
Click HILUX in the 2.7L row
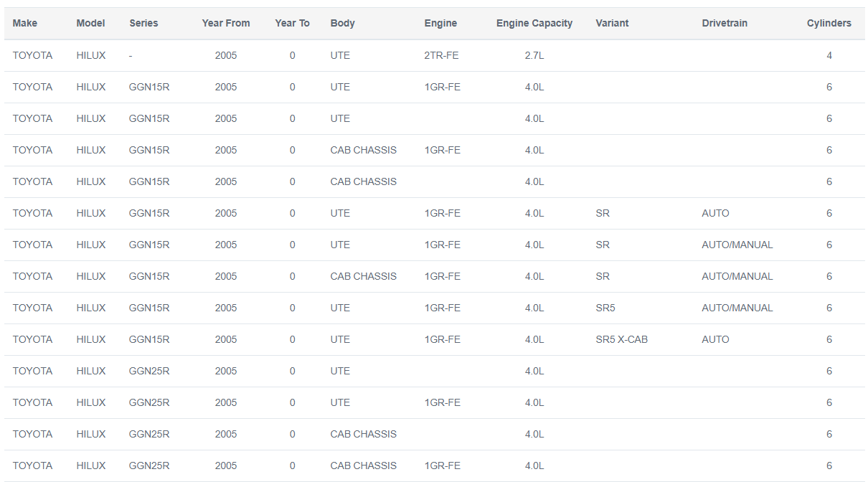91,55
